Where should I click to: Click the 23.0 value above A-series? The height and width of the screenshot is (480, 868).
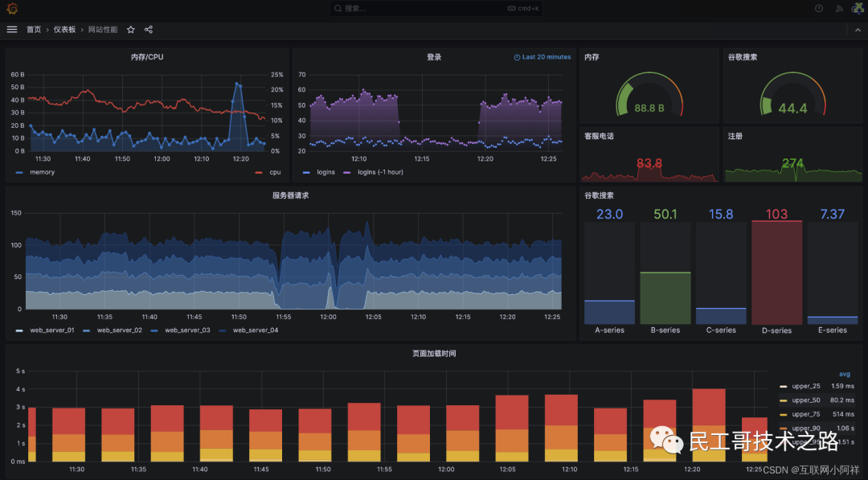point(609,214)
